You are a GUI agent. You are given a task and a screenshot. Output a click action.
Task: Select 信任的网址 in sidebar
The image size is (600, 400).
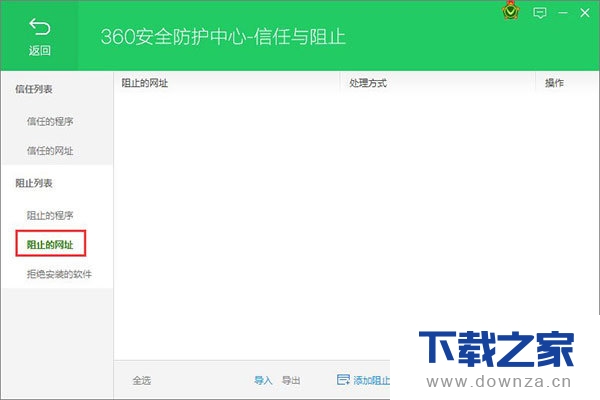tap(50, 151)
